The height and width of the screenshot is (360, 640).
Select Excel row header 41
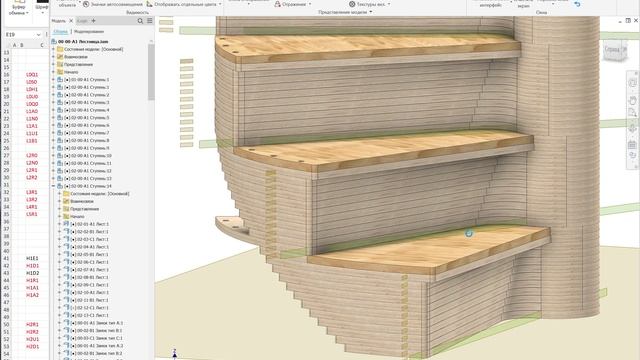pyautogui.click(x=6, y=258)
